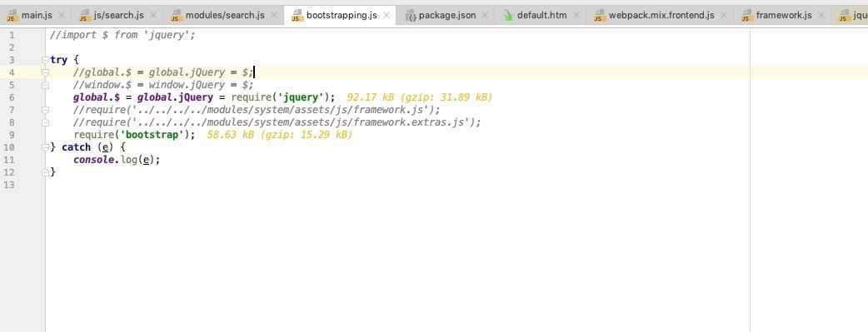Image resolution: width=868 pixels, height=332 pixels.
Task: Click line number 6 in the gutter
Action: pos(12,97)
